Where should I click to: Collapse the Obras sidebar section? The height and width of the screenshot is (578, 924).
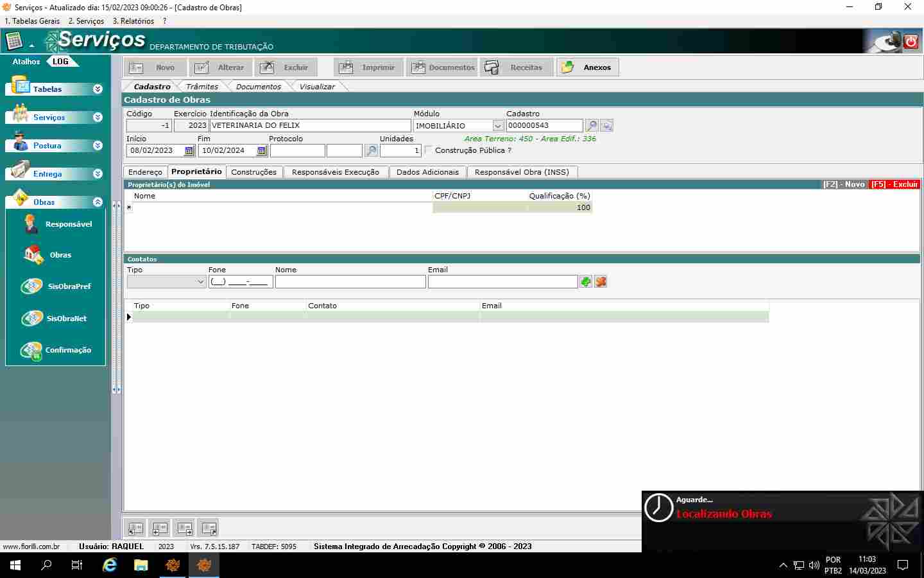pos(98,202)
